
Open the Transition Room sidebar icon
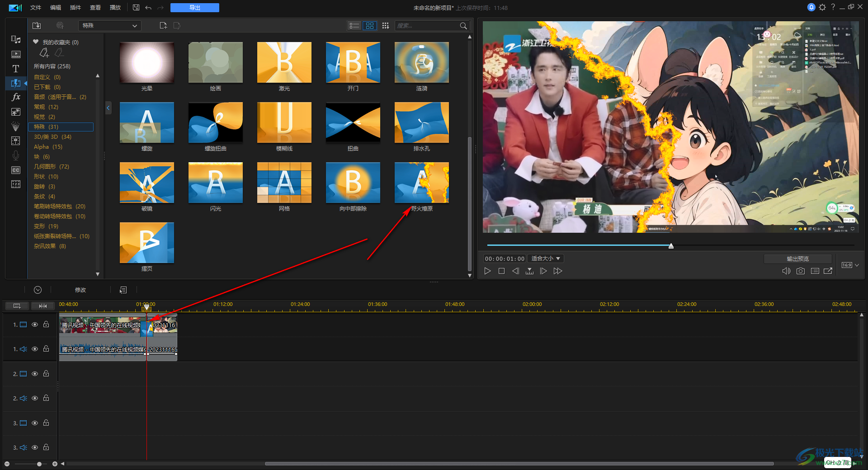coord(16,83)
